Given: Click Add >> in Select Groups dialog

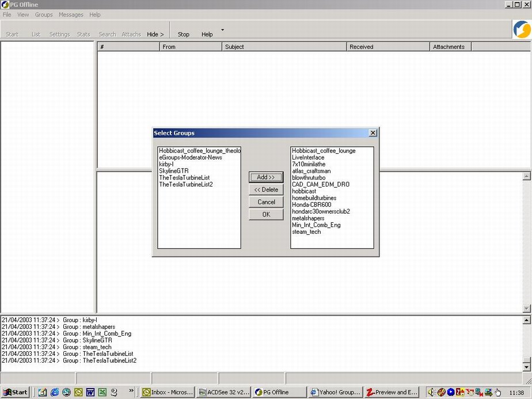Looking at the screenshot, I should coord(266,177).
